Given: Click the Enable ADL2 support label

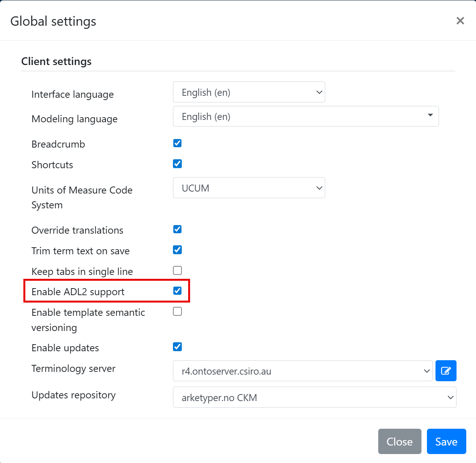Looking at the screenshot, I should coord(78,292).
